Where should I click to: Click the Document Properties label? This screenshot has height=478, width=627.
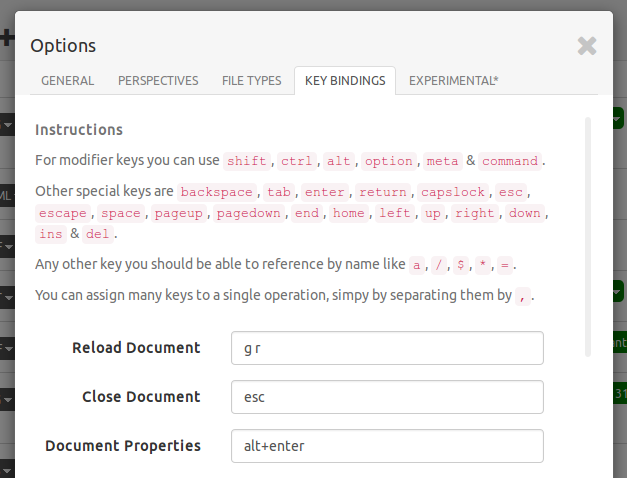pos(123,446)
